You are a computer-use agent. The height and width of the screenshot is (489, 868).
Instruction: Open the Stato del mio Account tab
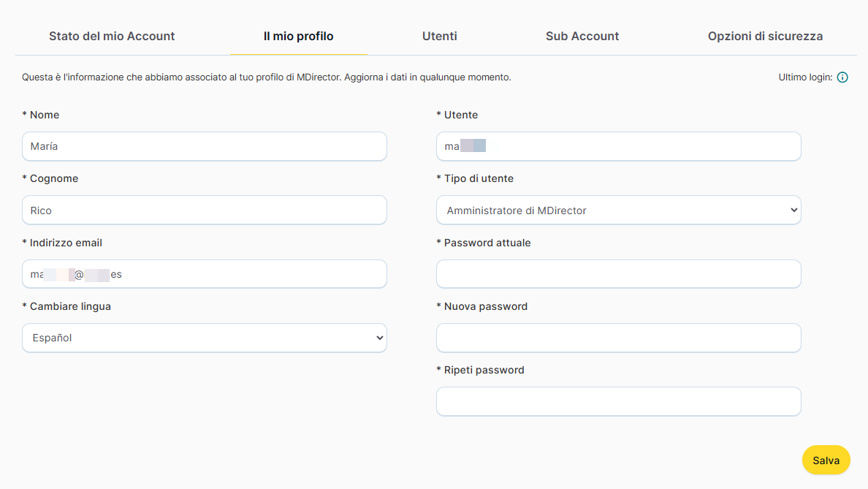[112, 36]
